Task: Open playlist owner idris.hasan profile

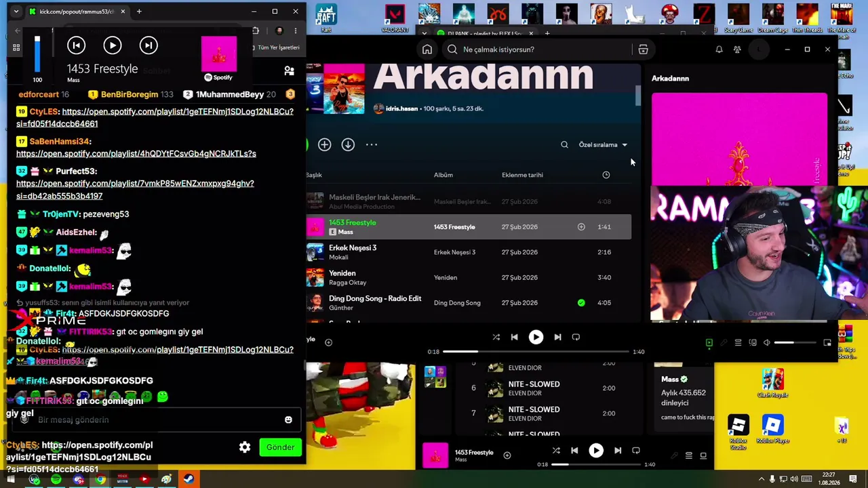Action: click(401, 108)
